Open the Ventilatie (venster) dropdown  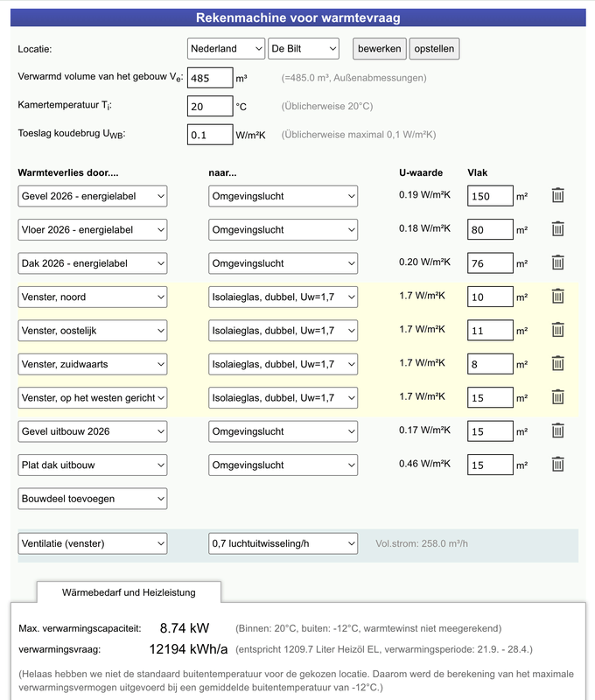point(92,542)
